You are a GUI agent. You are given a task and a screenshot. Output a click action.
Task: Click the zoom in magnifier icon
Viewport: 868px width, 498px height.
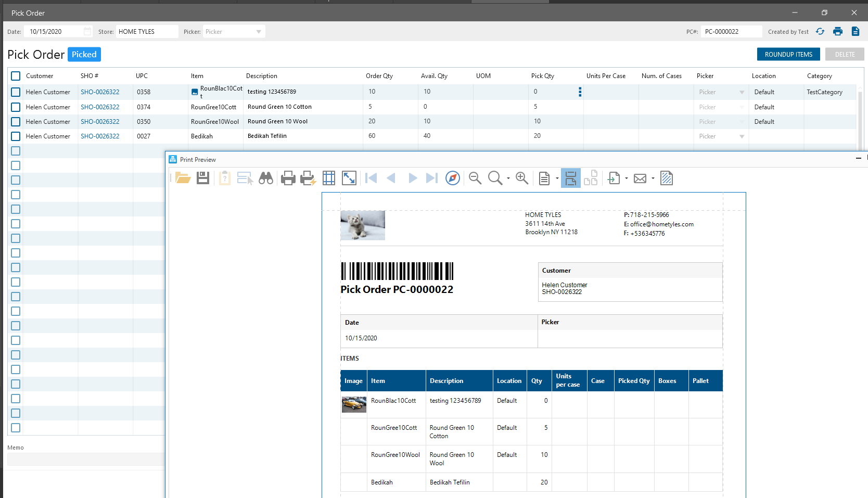coord(521,178)
